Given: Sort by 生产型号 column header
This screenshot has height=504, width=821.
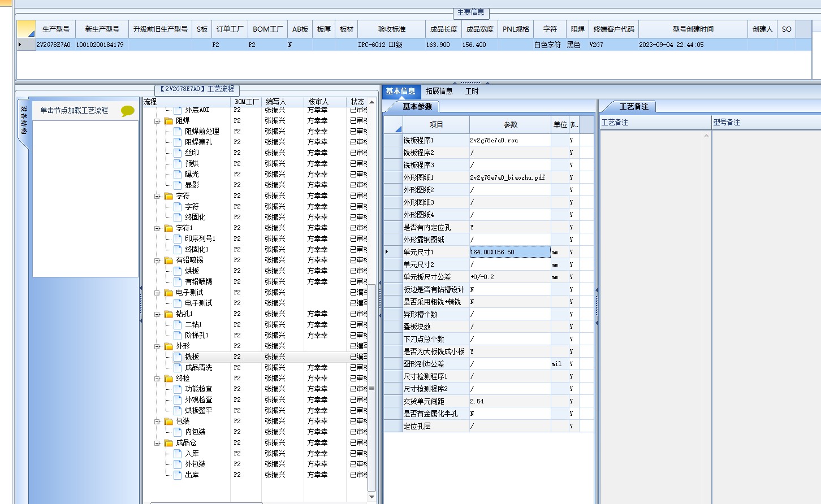Looking at the screenshot, I should click(x=55, y=29).
